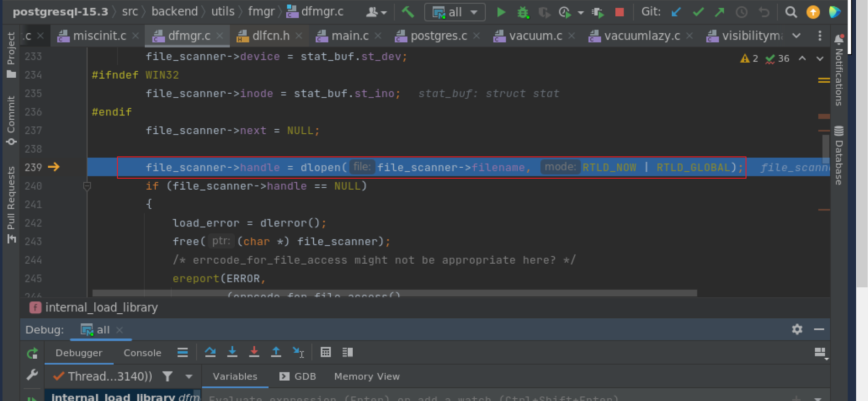
Task: Click the Step Out debug icon
Action: pyautogui.click(x=276, y=352)
